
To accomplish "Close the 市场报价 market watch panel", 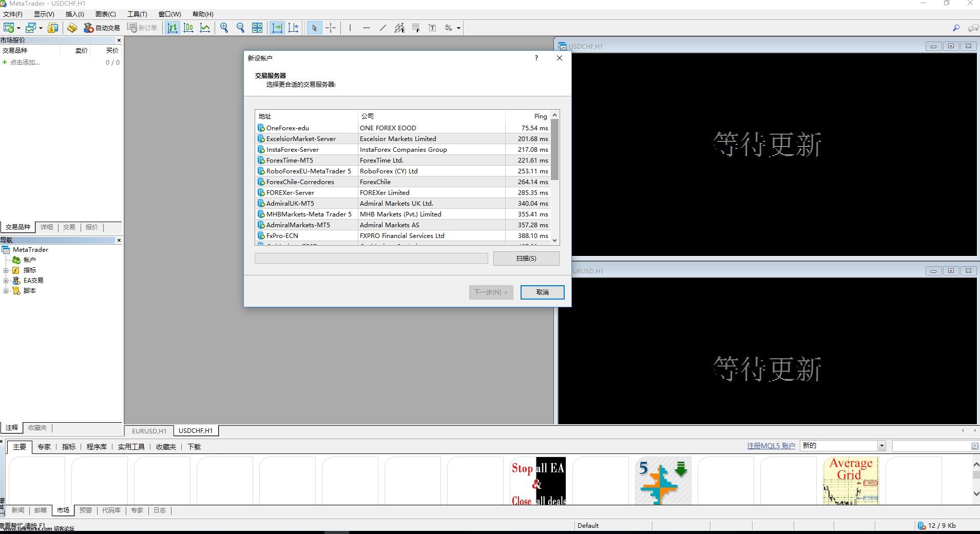I will (119, 40).
